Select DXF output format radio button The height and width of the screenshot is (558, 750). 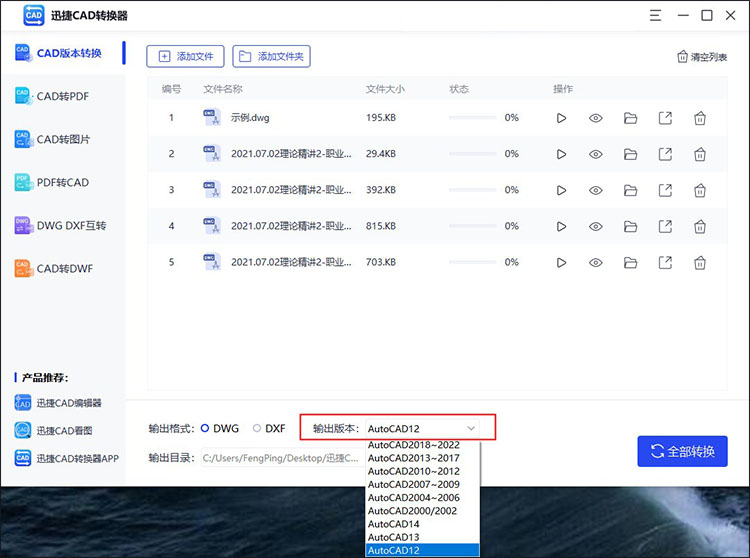(x=257, y=428)
